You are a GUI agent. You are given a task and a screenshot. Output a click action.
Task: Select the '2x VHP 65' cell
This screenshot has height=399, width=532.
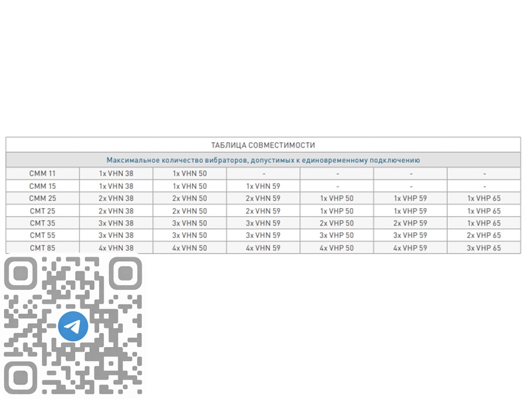[x=483, y=235]
